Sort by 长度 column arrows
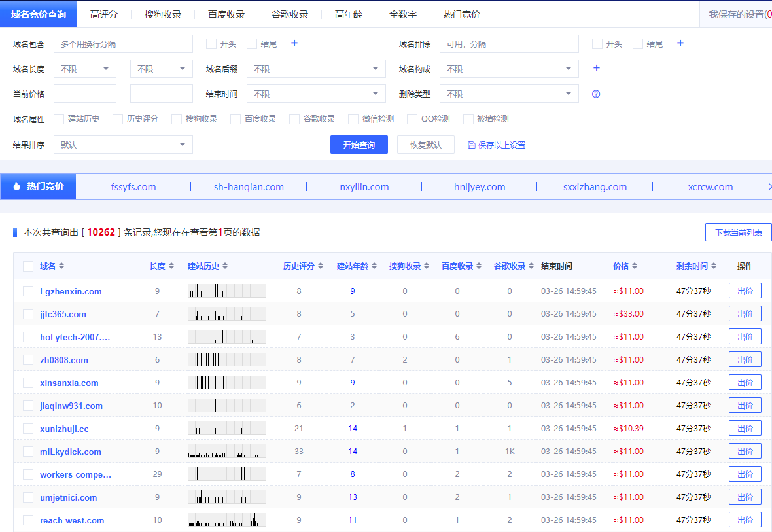 (x=171, y=266)
